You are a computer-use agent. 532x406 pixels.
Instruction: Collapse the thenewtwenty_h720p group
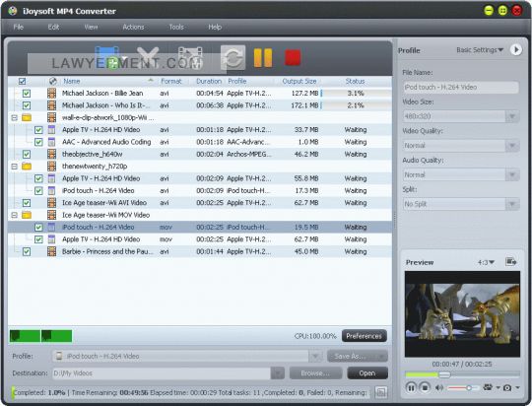pos(14,167)
